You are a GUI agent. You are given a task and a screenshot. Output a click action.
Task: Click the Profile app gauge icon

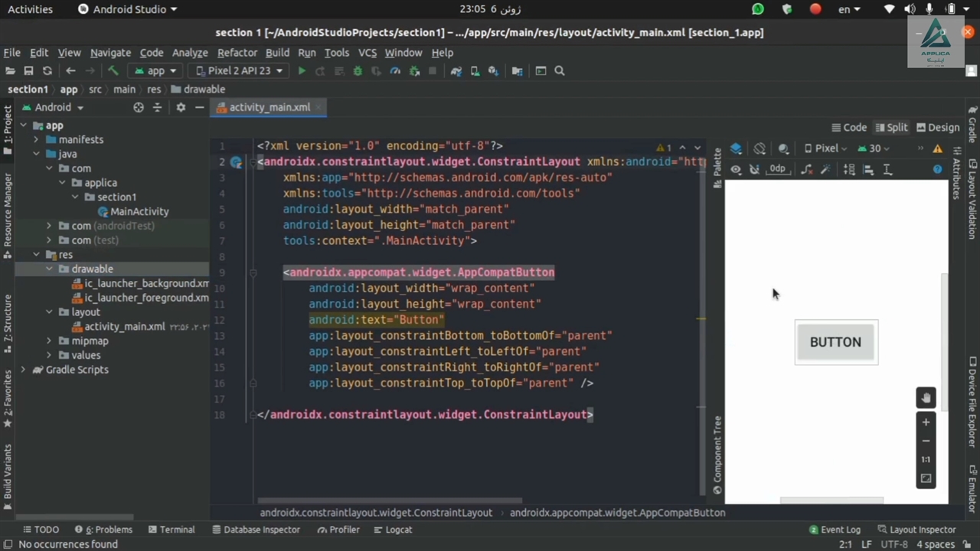click(395, 70)
